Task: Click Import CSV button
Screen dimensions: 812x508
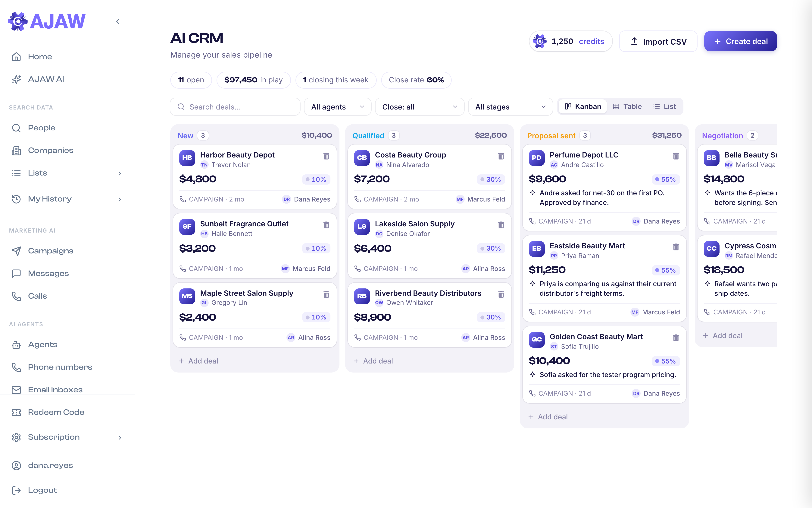Action: click(x=658, y=41)
